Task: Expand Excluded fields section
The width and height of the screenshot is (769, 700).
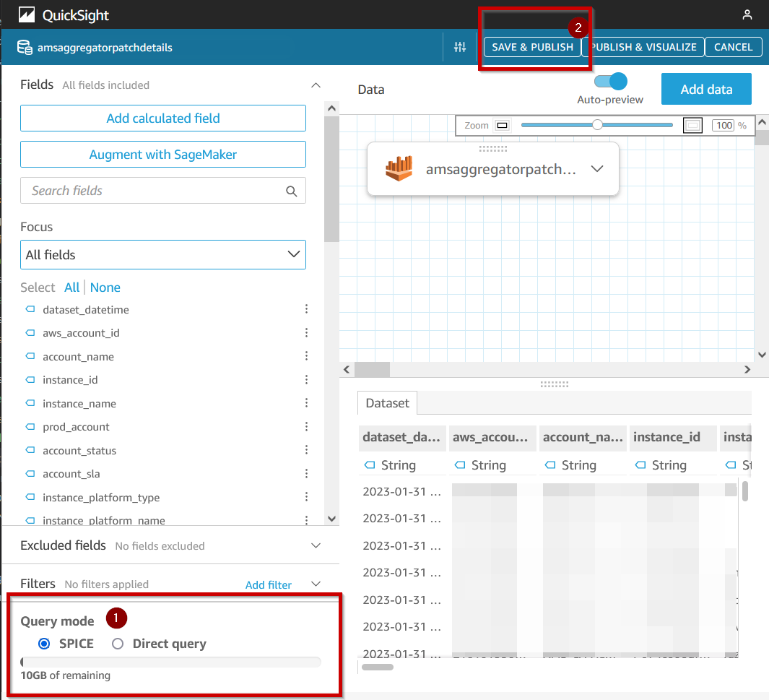Action: coord(316,545)
